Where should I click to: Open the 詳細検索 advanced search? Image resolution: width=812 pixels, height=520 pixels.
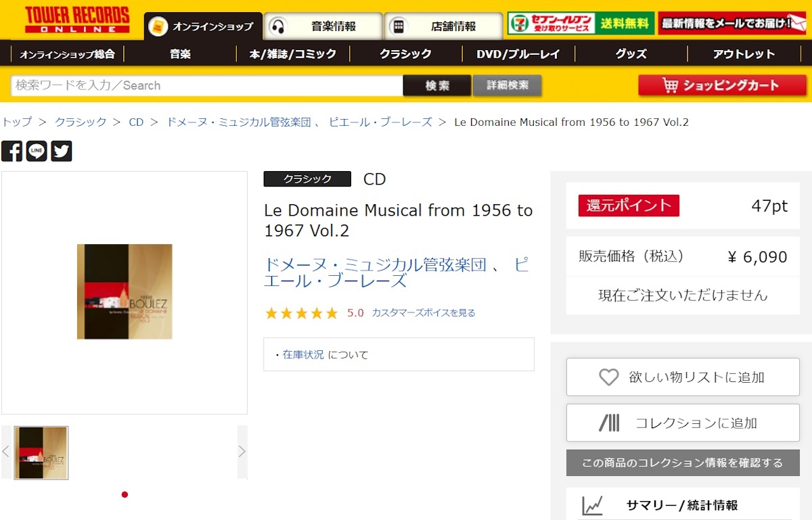[507, 85]
